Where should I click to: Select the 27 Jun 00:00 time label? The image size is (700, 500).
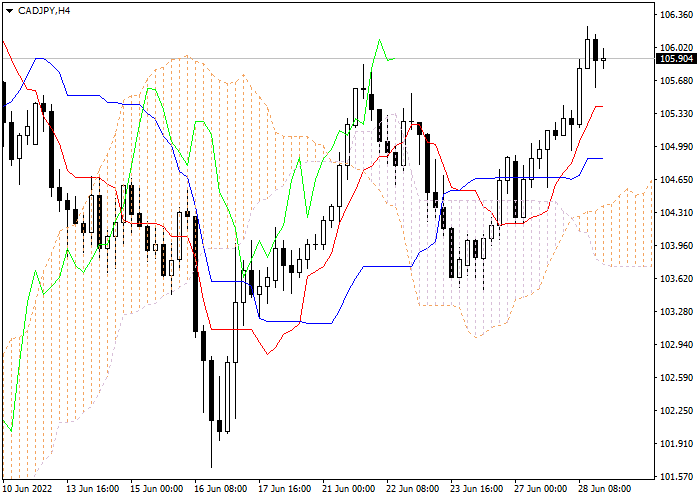click(541, 489)
